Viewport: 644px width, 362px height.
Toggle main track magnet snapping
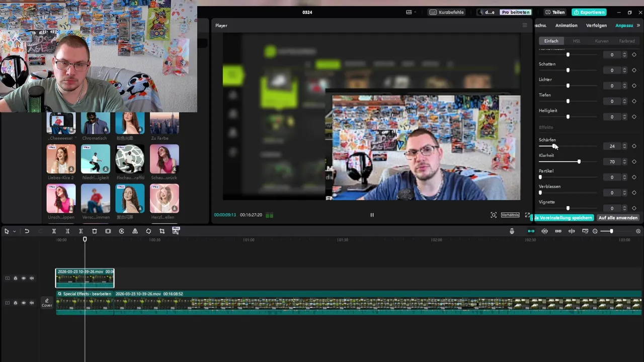click(x=531, y=231)
